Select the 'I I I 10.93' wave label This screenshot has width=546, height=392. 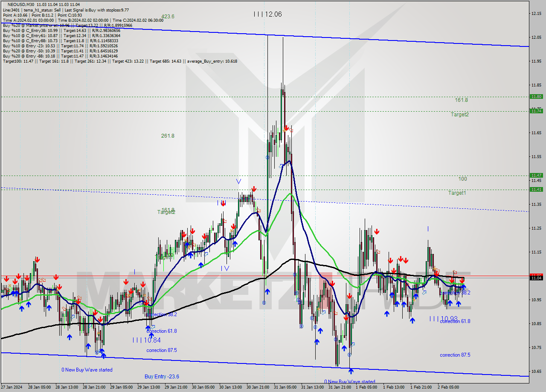(444, 319)
